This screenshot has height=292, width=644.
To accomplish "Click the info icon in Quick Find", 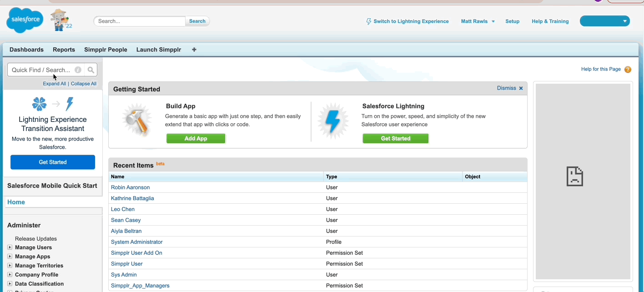I will click(x=78, y=70).
